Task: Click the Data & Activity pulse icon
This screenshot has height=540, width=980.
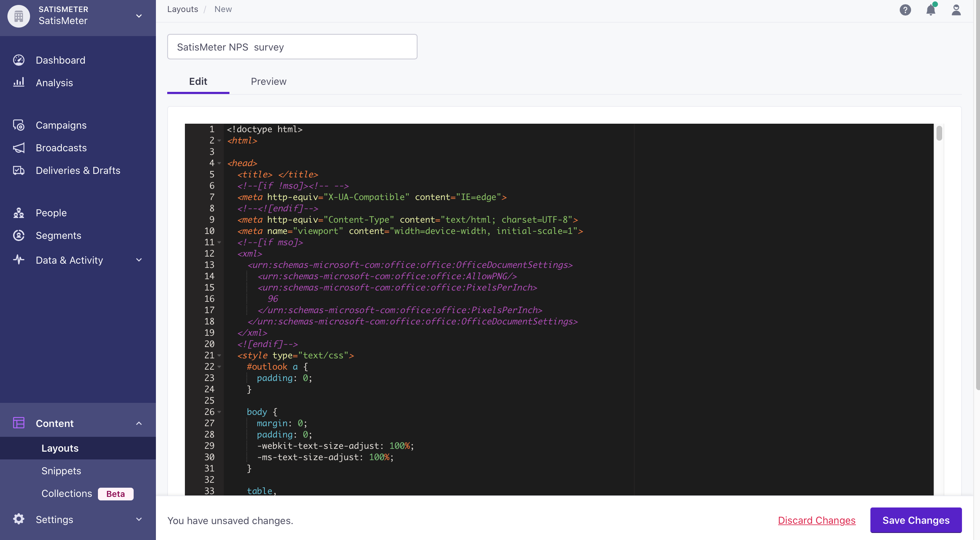Action: 19,260
